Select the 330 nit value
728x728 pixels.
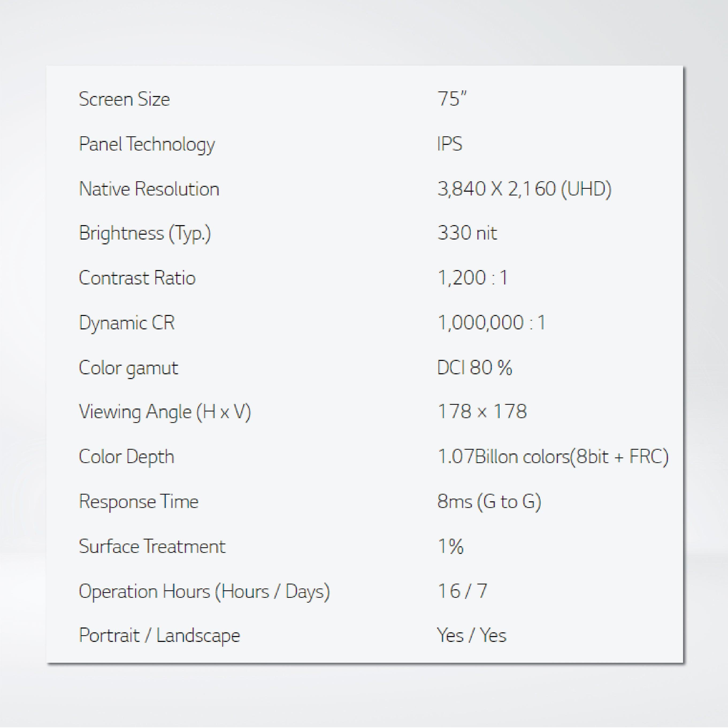point(467,233)
